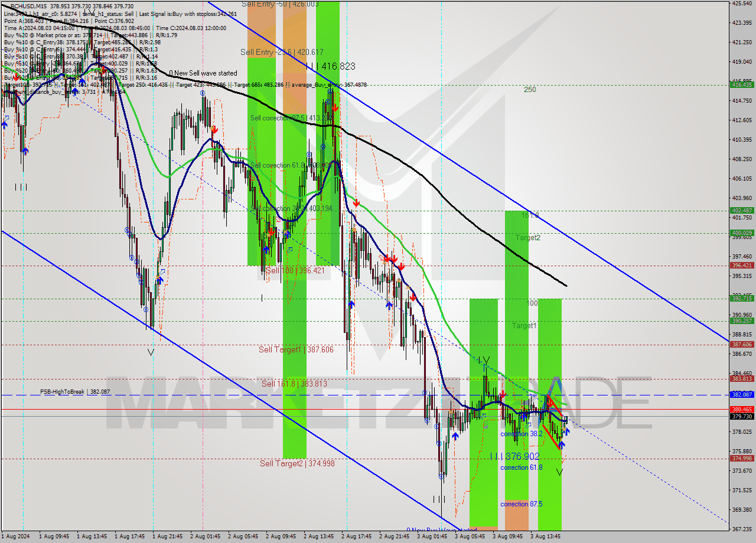Click the blue 'correction 61.8' label
Image resolution: width=756 pixels, height=543 pixels.
(x=522, y=467)
